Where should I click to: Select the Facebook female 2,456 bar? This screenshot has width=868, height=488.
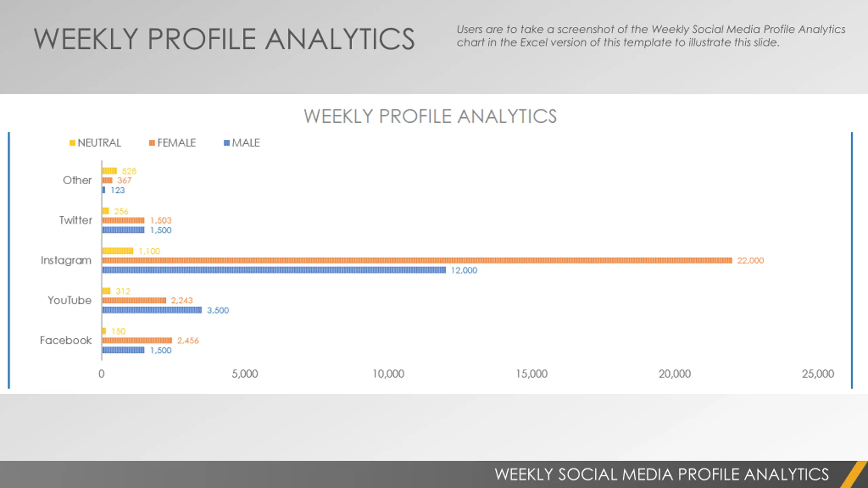137,340
